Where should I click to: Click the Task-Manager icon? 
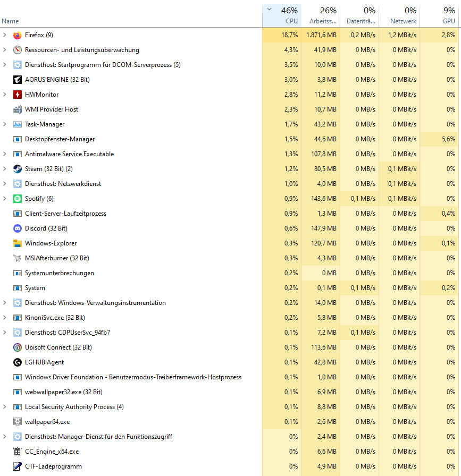18,124
